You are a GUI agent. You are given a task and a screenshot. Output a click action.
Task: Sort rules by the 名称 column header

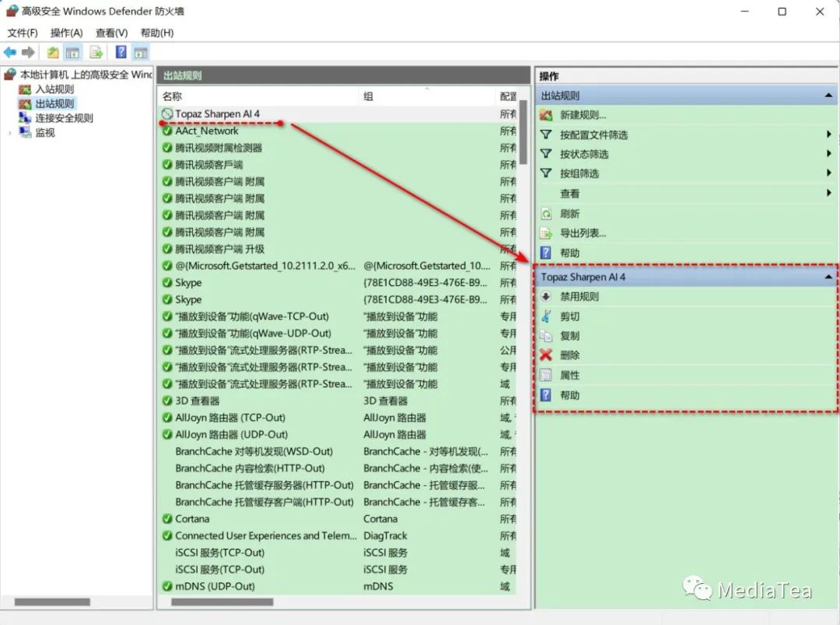tap(259, 96)
